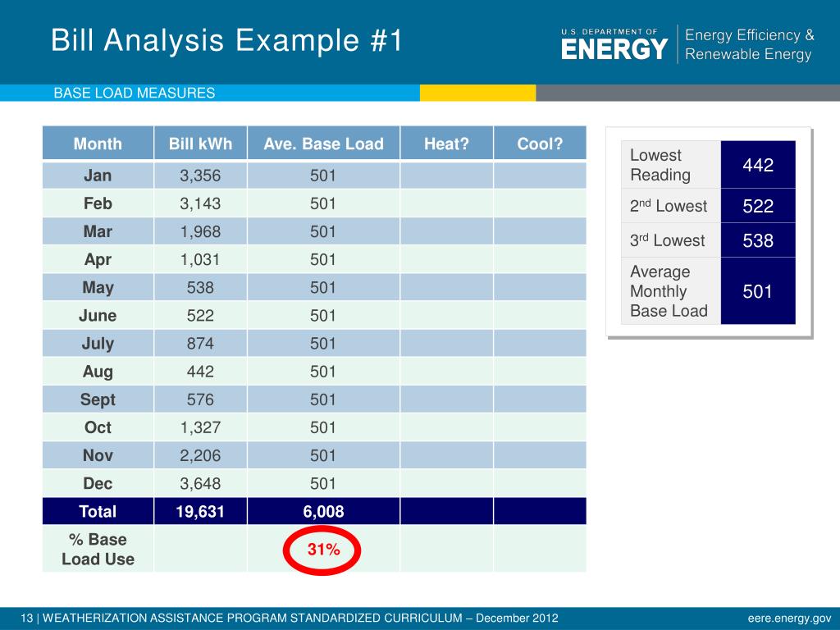Select the July row label
The image size is (840, 630).
98,344
